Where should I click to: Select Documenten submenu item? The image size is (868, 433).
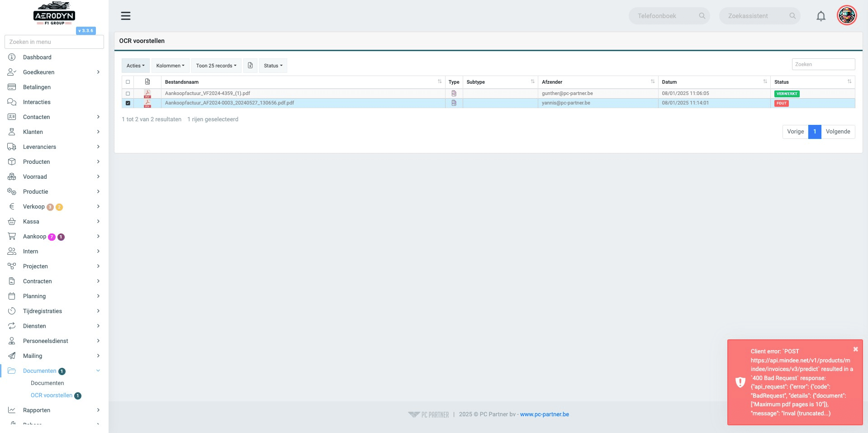(x=47, y=383)
